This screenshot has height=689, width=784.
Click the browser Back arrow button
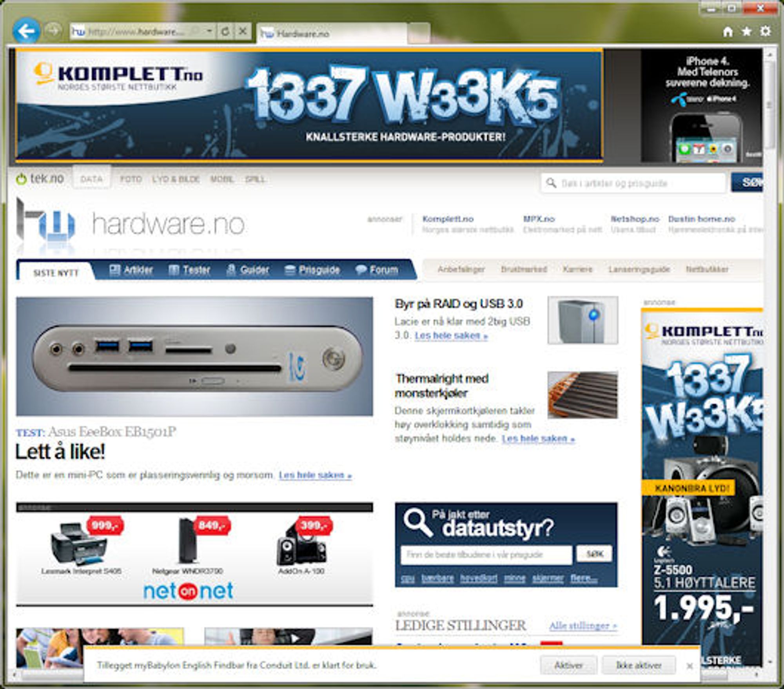[x=26, y=31]
